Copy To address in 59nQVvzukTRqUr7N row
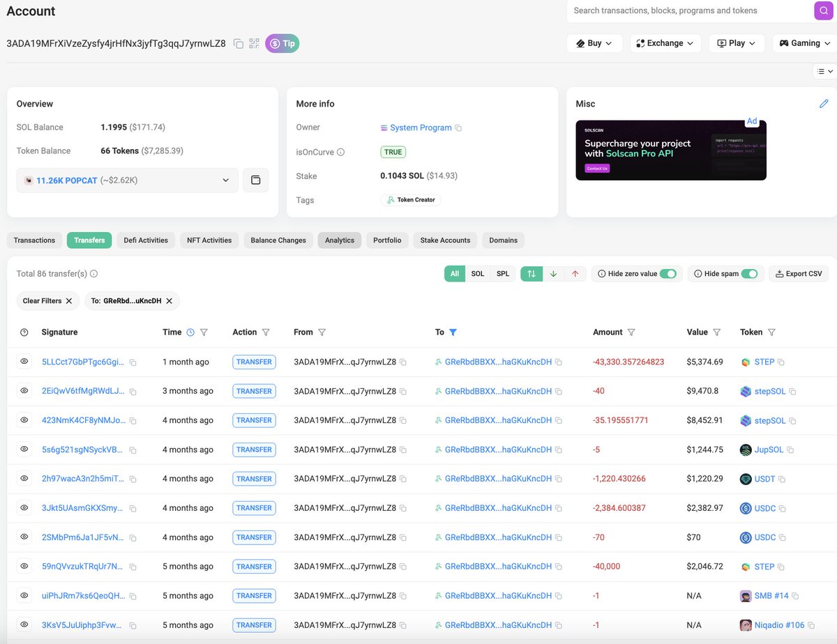Viewport: 837px width, 644px height. pyautogui.click(x=559, y=567)
